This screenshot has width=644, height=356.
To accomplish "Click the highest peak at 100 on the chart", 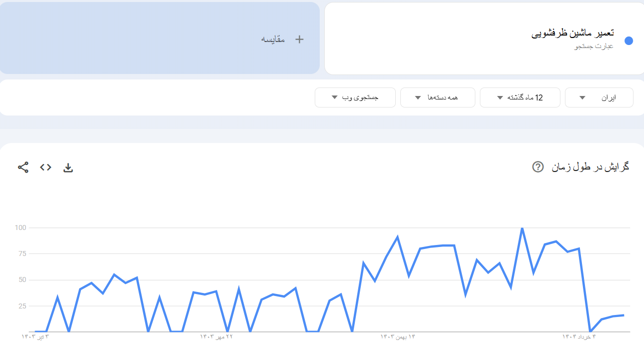I will 522,228.
